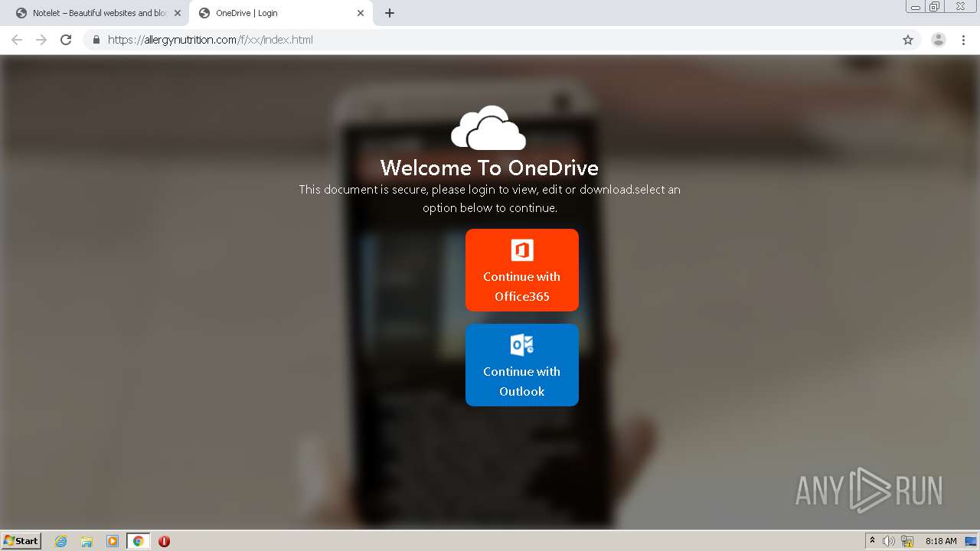This screenshot has height=551, width=980.
Task: Click the padlock site security icon
Action: pyautogui.click(x=96, y=40)
